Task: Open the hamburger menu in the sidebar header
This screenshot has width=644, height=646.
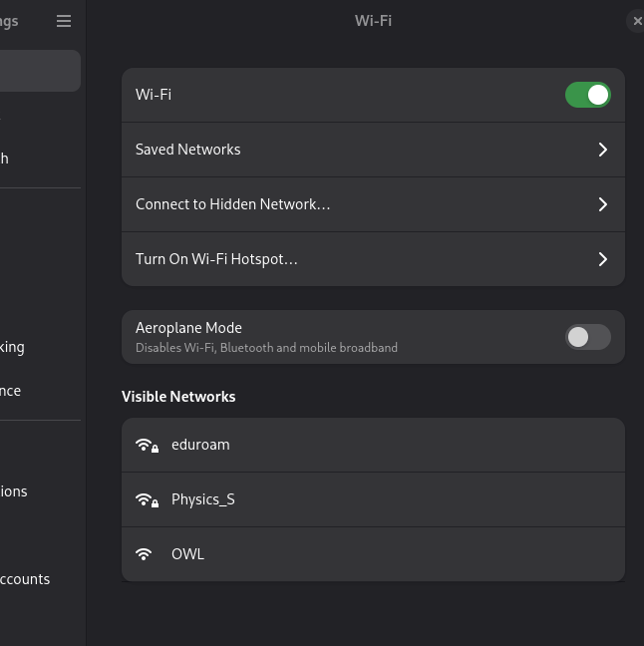Action: click(64, 21)
